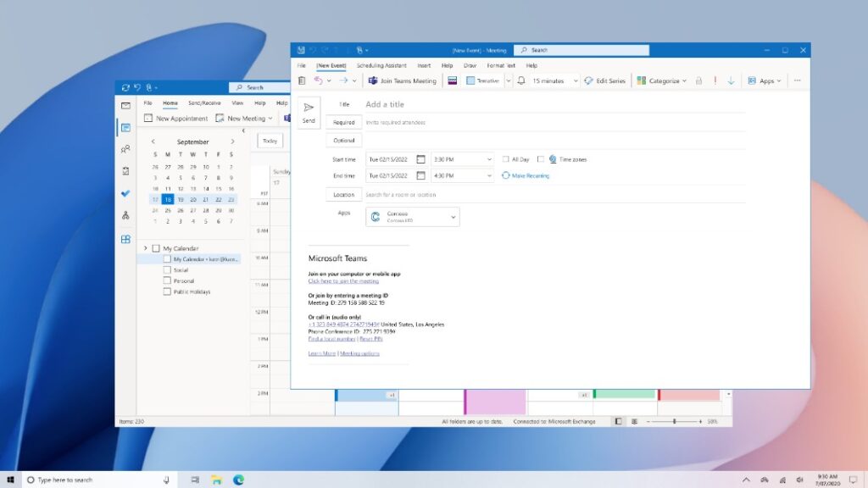Open the start time 3:30 PM dropdown

point(489,159)
